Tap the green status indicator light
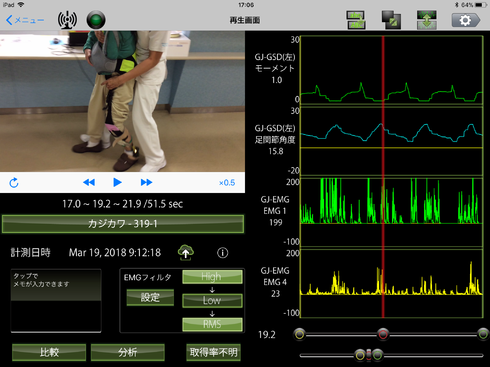490x367 pixels. 96,20
